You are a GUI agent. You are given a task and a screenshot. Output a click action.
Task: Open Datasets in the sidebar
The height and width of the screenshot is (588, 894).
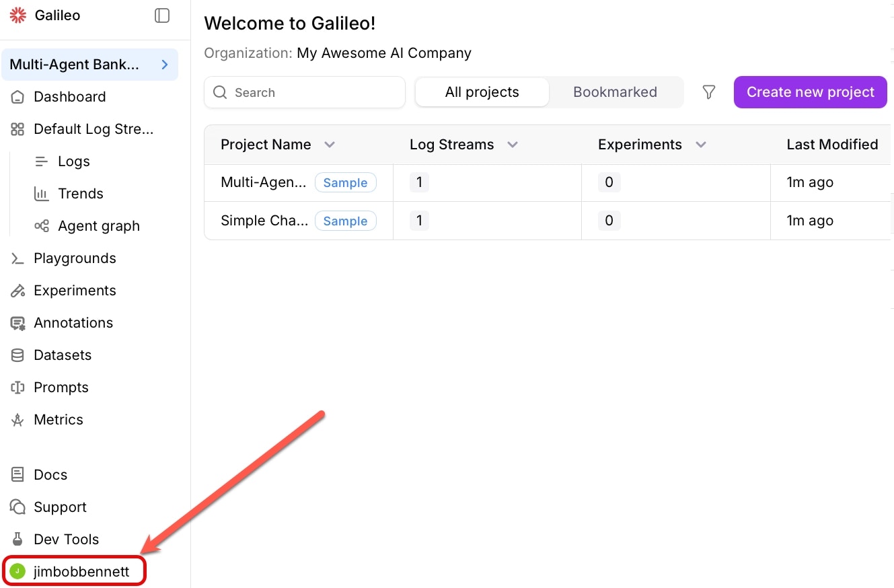tap(63, 355)
